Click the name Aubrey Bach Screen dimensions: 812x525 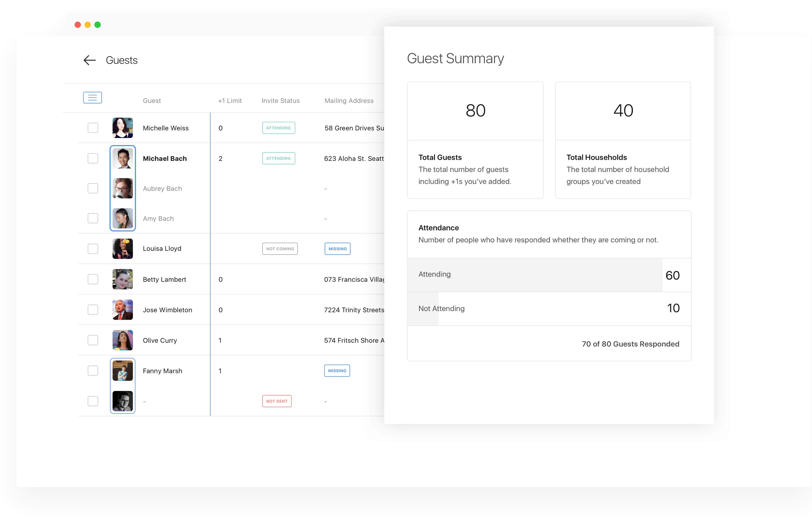pos(162,189)
